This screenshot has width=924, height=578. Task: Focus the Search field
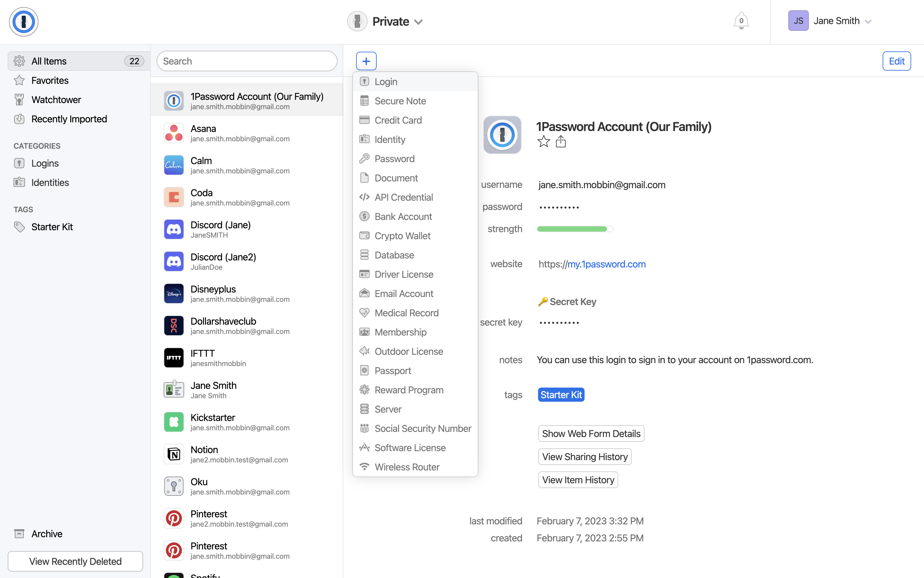[247, 61]
